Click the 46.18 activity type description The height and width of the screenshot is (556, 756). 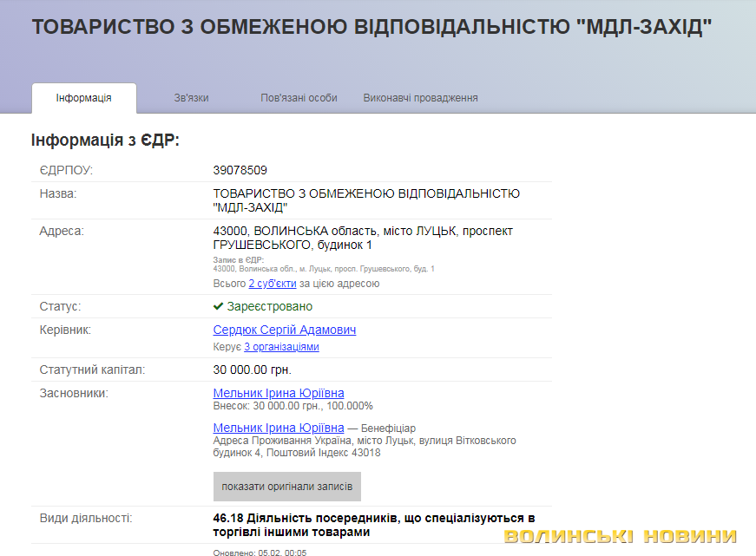click(x=373, y=525)
